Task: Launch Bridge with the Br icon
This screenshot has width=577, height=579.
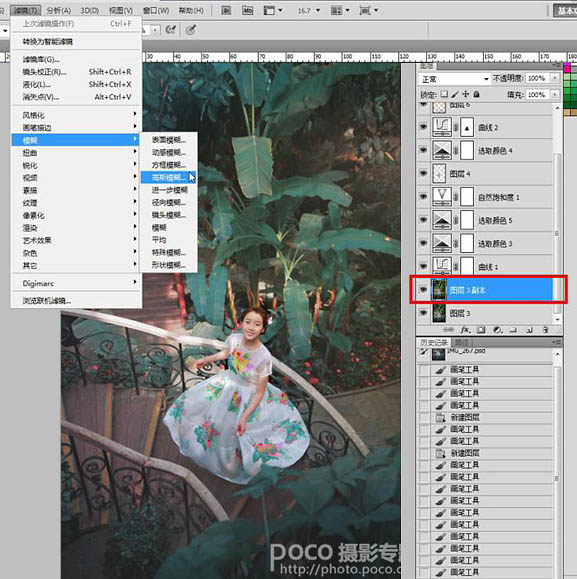Action: (x=226, y=10)
